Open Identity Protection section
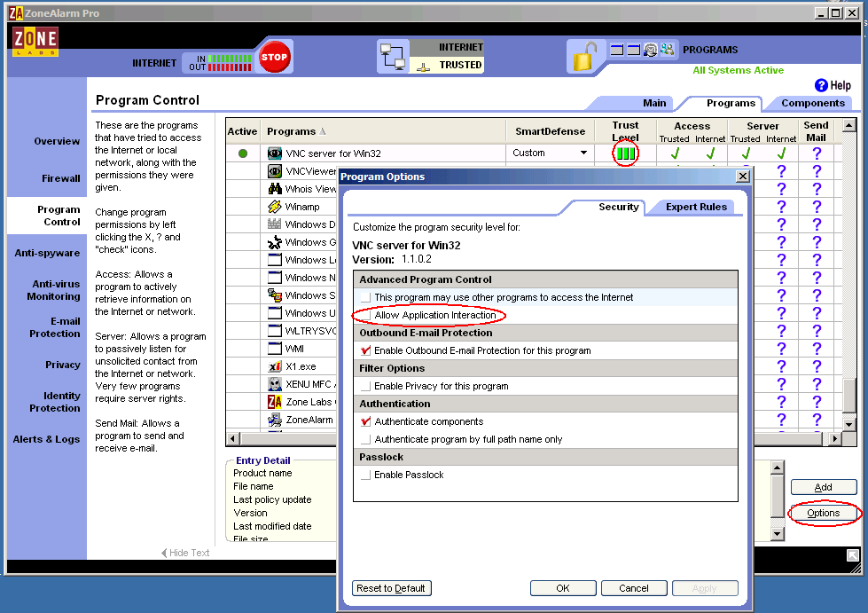The image size is (868, 613). [x=55, y=402]
